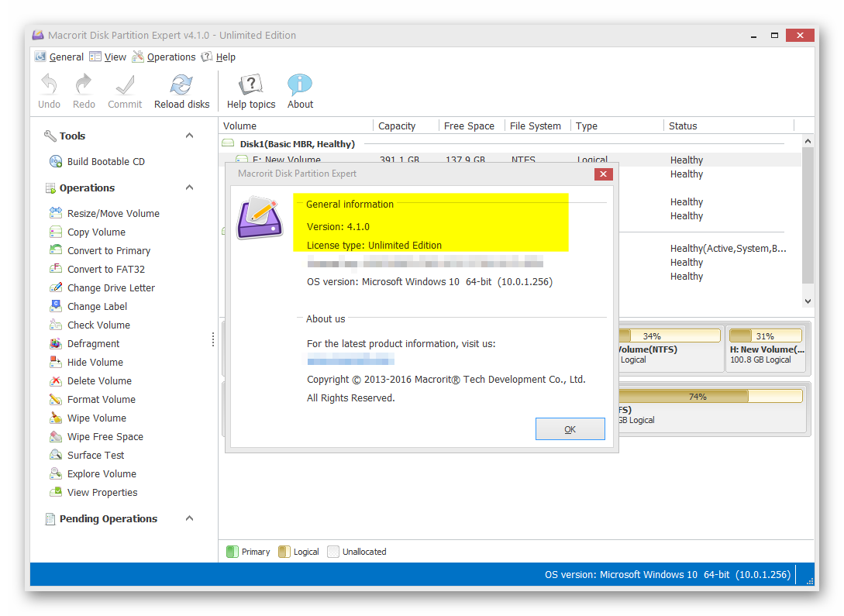Click the About toolbar icon
Image resolution: width=844 pixels, height=616 pixels.
[x=300, y=84]
